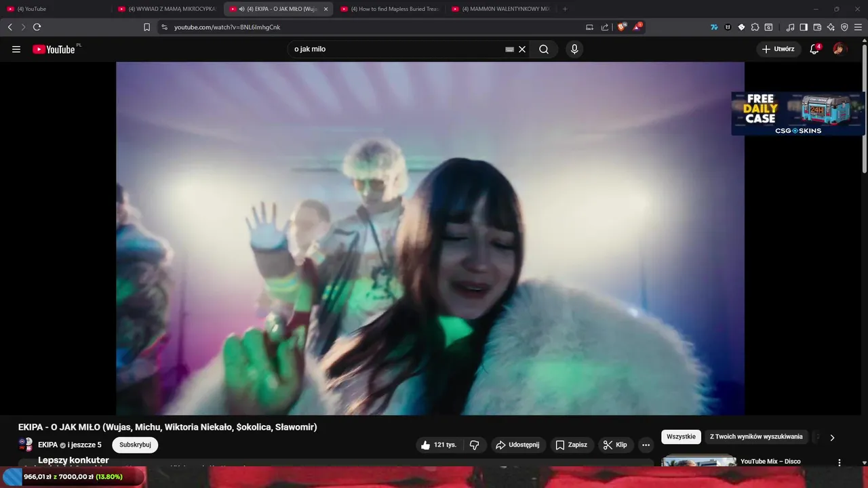
Task: Open the i jeszcze 5 collaborators
Action: tap(85, 445)
